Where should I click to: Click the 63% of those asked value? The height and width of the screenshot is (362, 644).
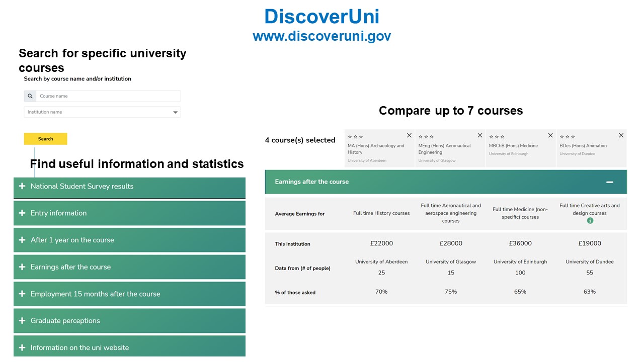(x=590, y=292)
